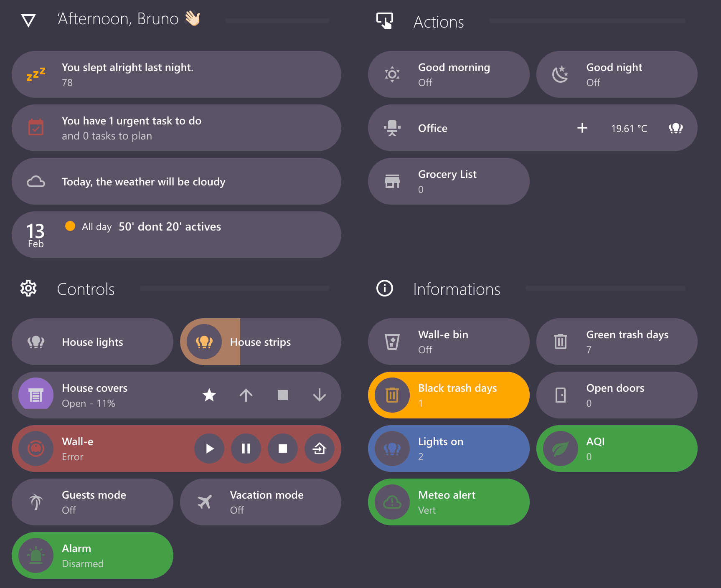Open the Informations section header
The height and width of the screenshot is (588, 721).
pos(457,289)
